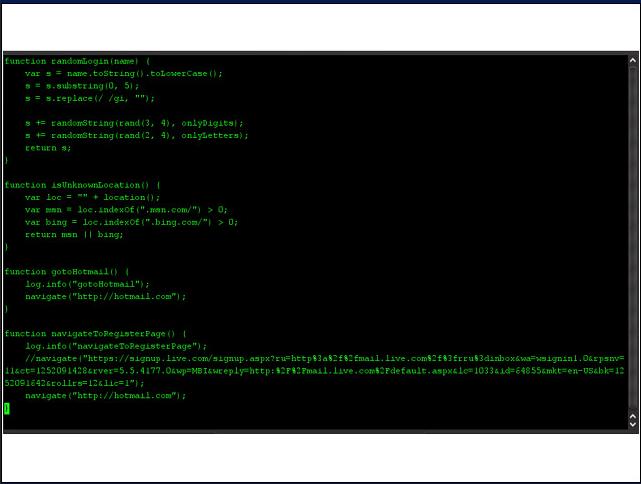Click the 'function gotoHotmail()' line

point(67,272)
